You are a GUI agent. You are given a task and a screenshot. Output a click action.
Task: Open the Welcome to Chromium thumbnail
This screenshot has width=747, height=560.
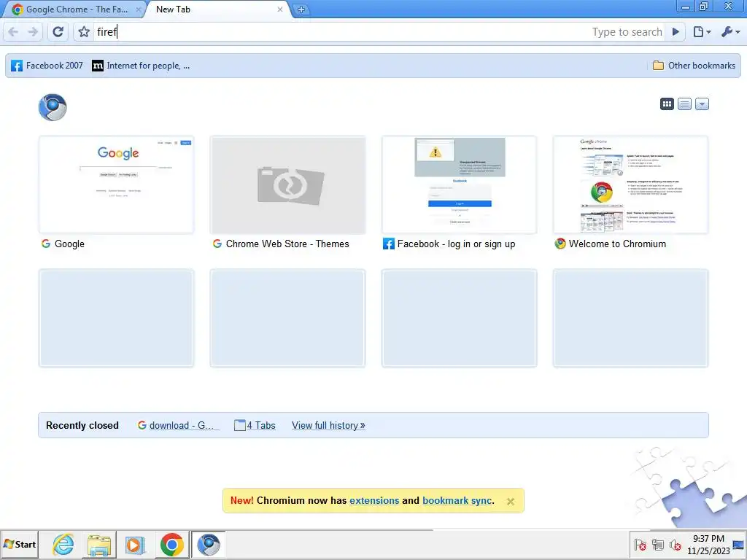[x=631, y=184]
